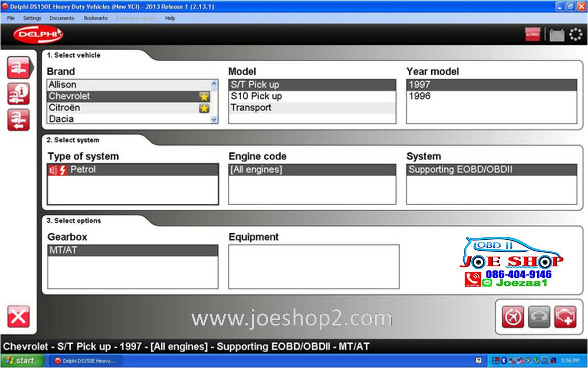Viewport: 588px width, 368px height.
Task: Click the battery status icon in top bar
Action: tap(556, 35)
